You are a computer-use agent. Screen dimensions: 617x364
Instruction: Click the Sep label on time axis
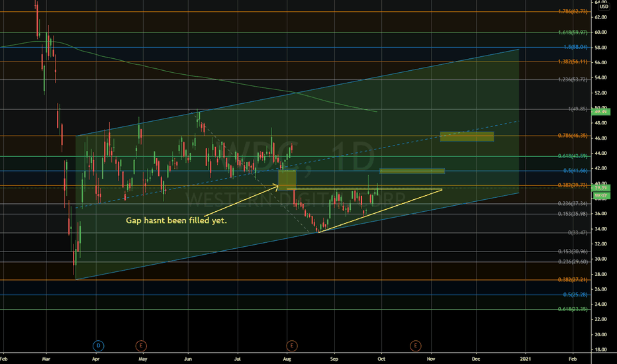tap(334, 359)
